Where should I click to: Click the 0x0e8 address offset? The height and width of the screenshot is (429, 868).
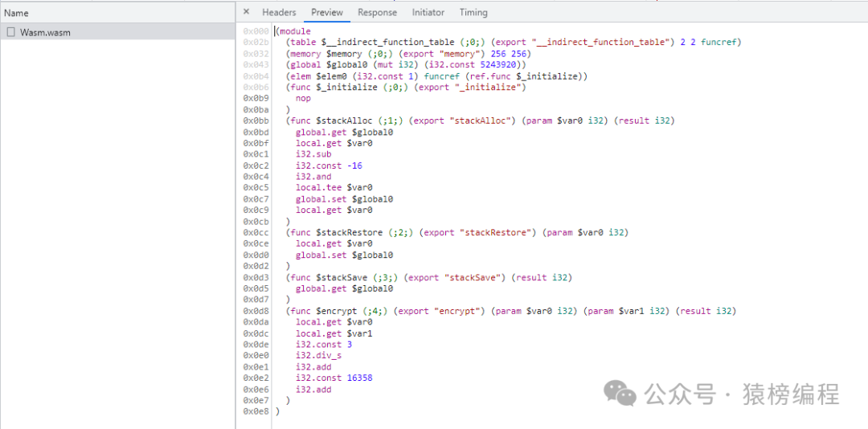pyautogui.click(x=256, y=411)
